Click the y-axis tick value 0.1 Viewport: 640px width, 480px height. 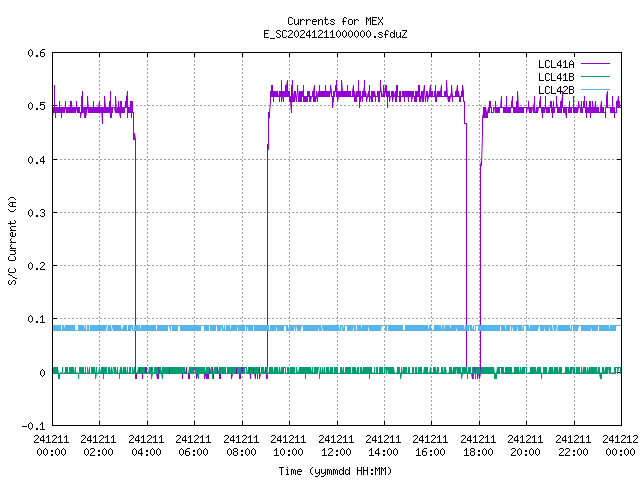pyautogui.click(x=36, y=319)
